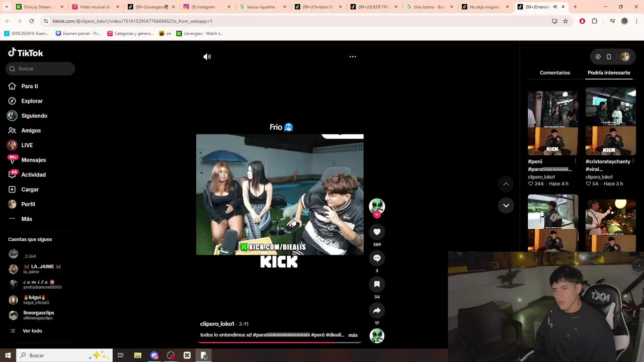Switch to Podría interesarte tab
The height and width of the screenshot is (362, 644).
[x=609, y=73]
